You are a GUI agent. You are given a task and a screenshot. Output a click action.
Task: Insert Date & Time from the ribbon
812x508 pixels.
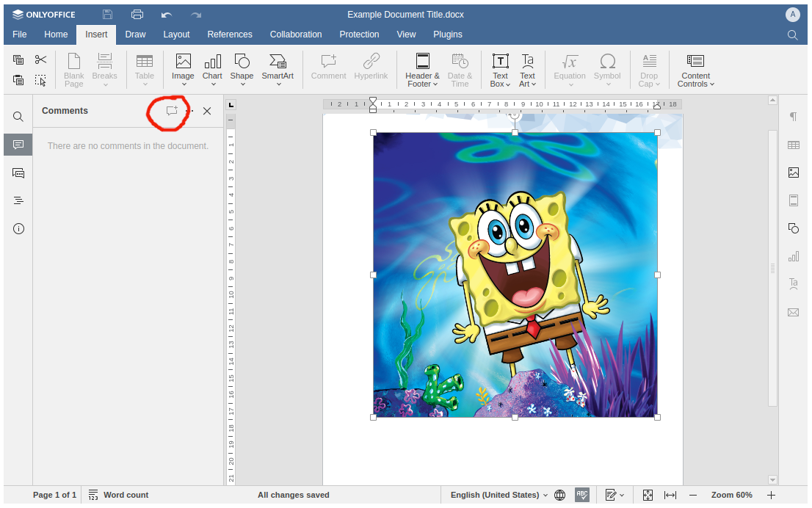460,70
